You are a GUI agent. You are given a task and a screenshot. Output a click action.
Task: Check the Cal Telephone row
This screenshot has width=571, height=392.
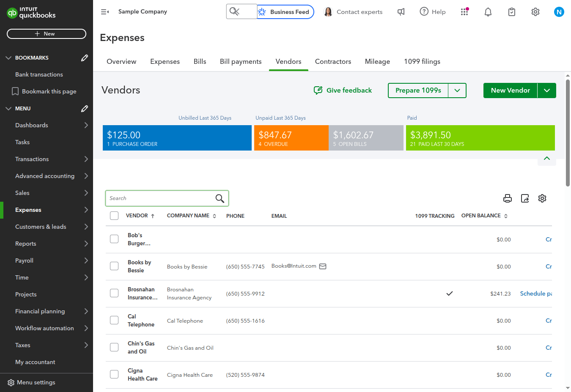(114, 320)
